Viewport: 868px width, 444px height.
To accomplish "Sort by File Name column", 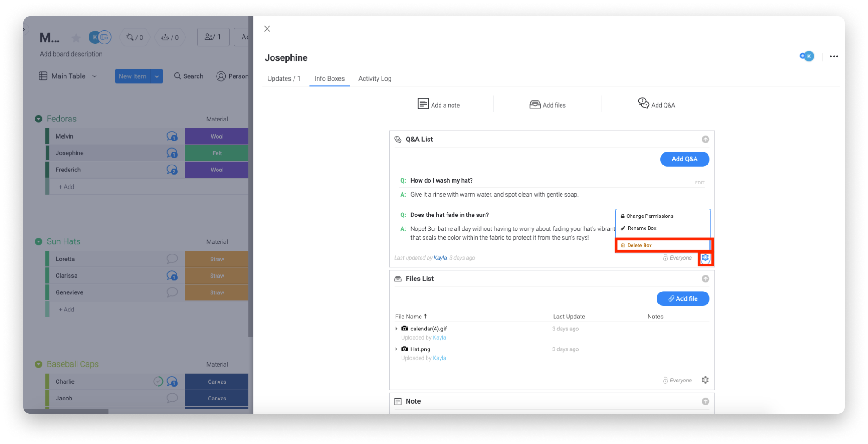I will pyautogui.click(x=411, y=317).
